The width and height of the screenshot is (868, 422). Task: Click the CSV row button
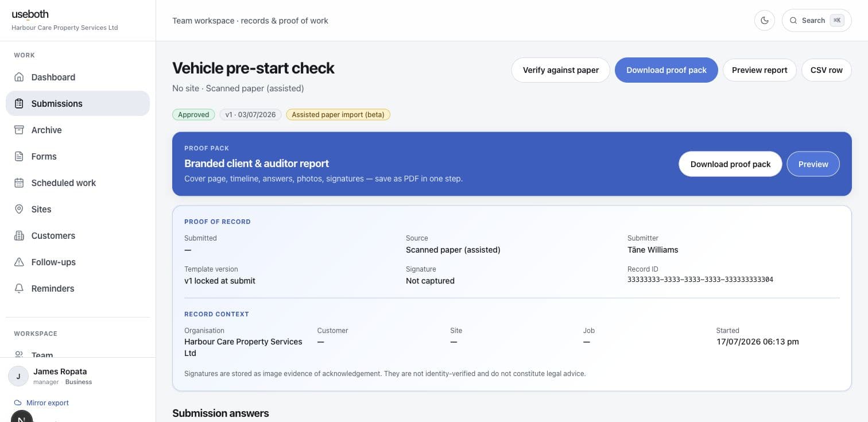pos(826,70)
